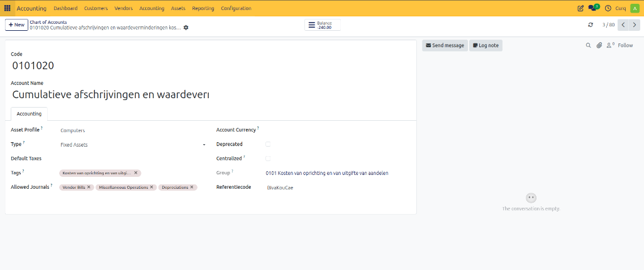Open the Vendors menu
The width and height of the screenshot is (644, 270).
(x=123, y=8)
